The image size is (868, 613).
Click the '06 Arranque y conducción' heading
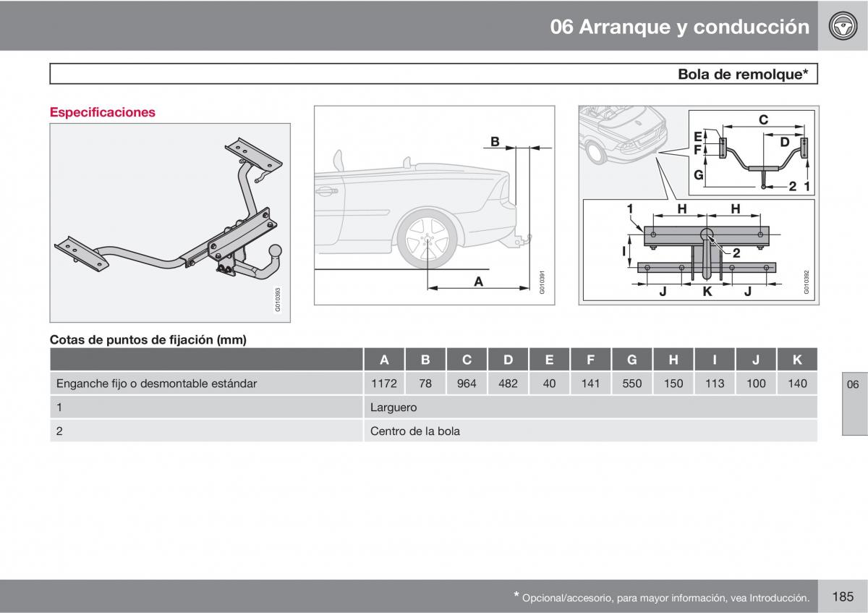click(679, 27)
